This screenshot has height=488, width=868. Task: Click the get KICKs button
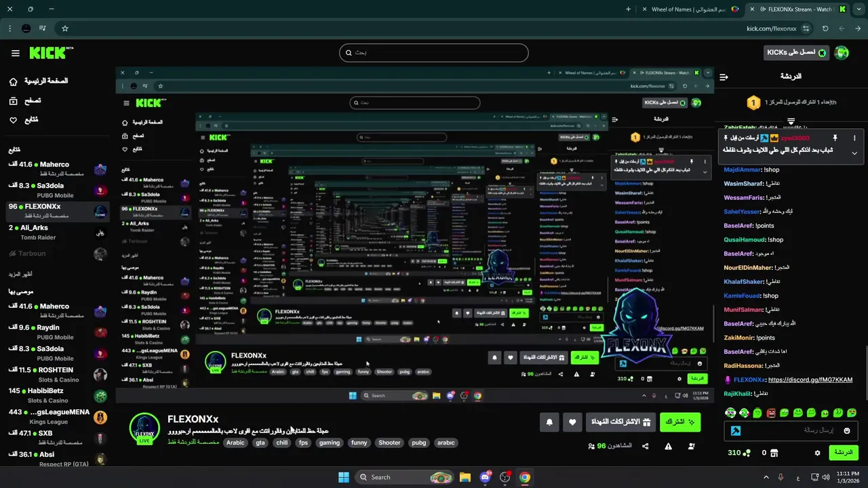click(796, 52)
